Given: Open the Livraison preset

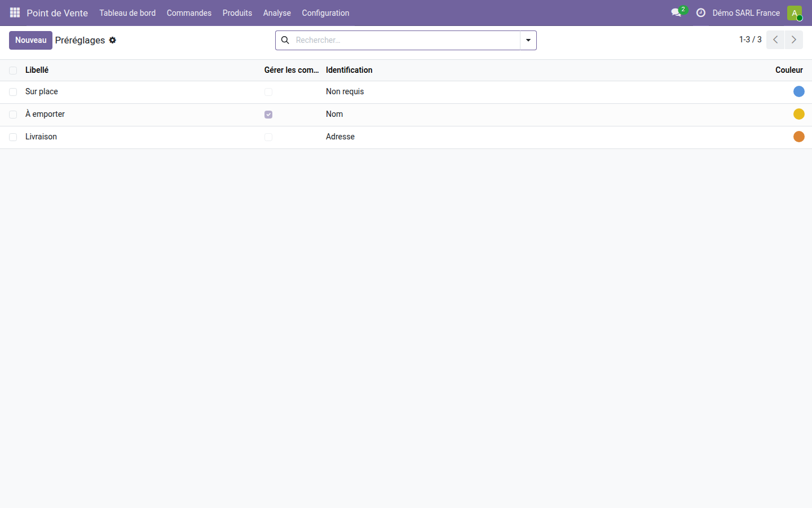Looking at the screenshot, I should (41, 137).
